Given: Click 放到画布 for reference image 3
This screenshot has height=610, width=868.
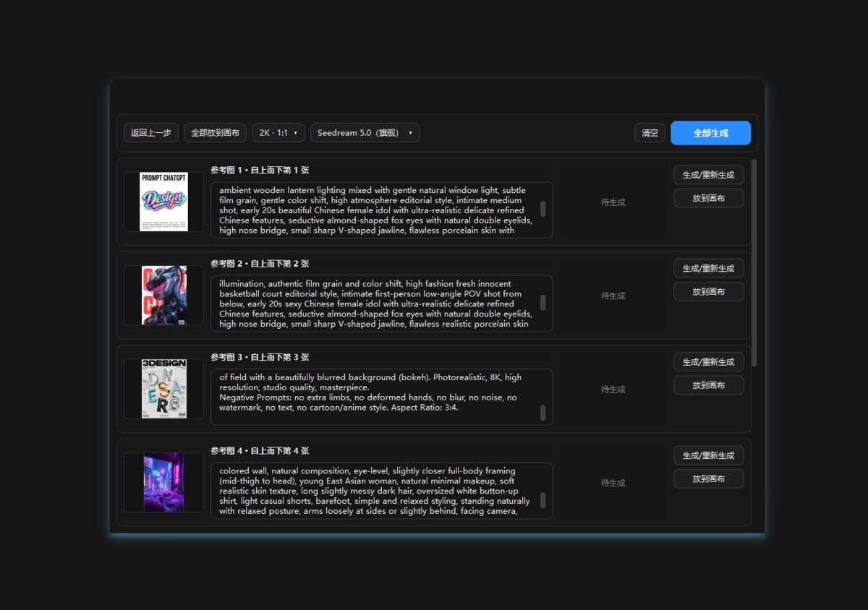Looking at the screenshot, I should coord(708,385).
